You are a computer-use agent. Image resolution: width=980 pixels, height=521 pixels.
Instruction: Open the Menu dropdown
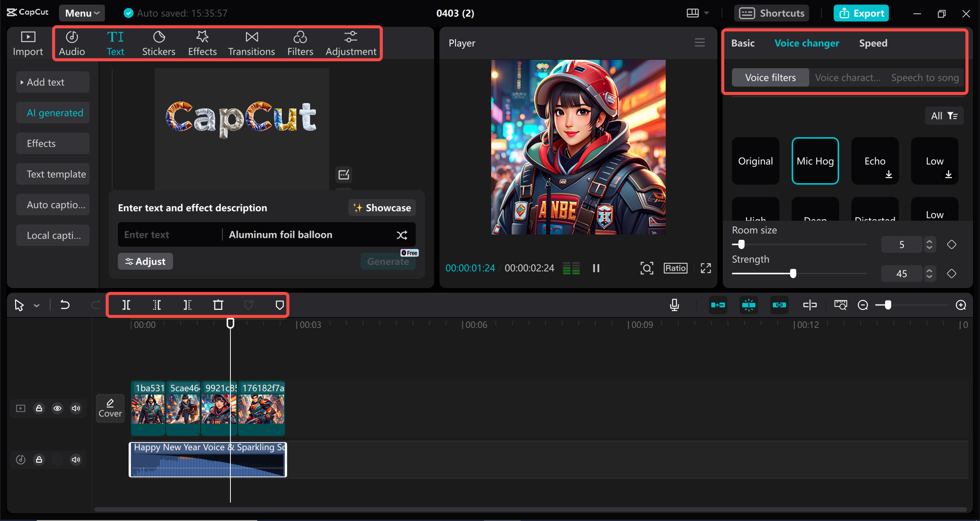82,13
